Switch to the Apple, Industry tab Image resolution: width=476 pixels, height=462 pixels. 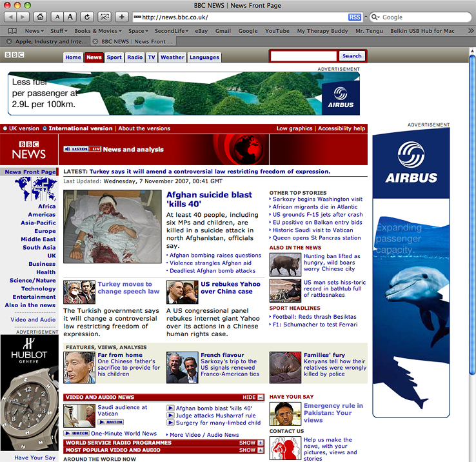point(51,41)
